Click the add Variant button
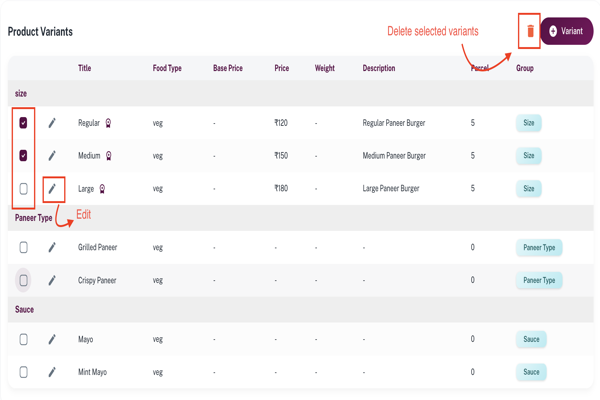The width and height of the screenshot is (600, 400). pyautogui.click(x=566, y=31)
